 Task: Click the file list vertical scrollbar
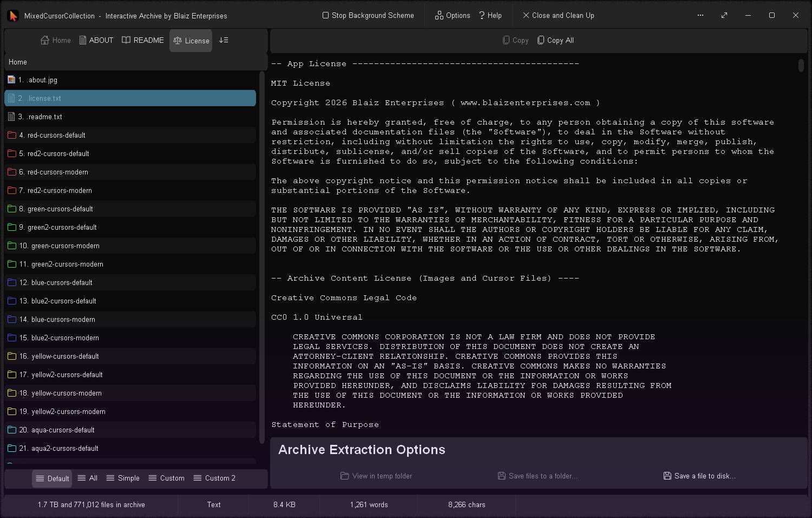click(x=262, y=257)
